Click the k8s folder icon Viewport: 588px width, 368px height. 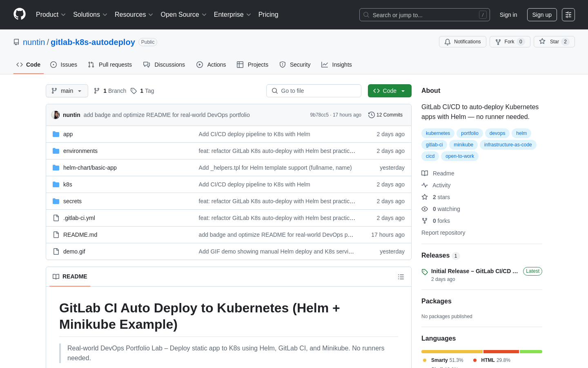pyautogui.click(x=56, y=184)
